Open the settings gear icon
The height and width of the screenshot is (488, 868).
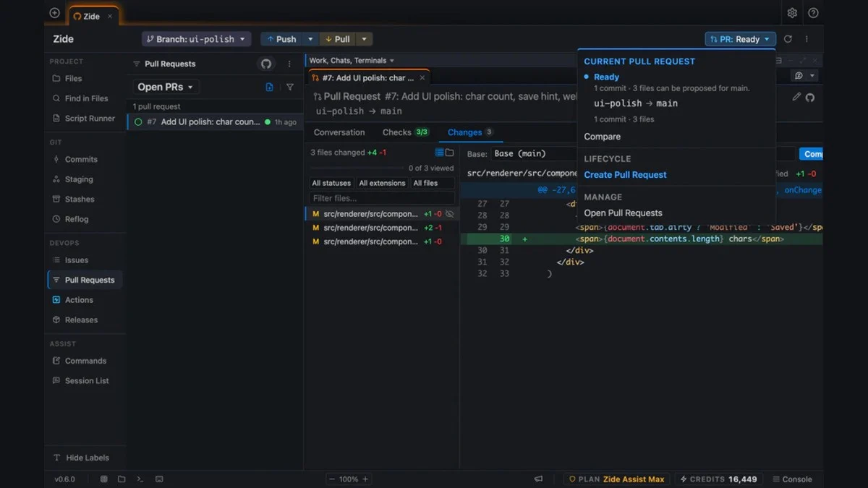pos(792,13)
